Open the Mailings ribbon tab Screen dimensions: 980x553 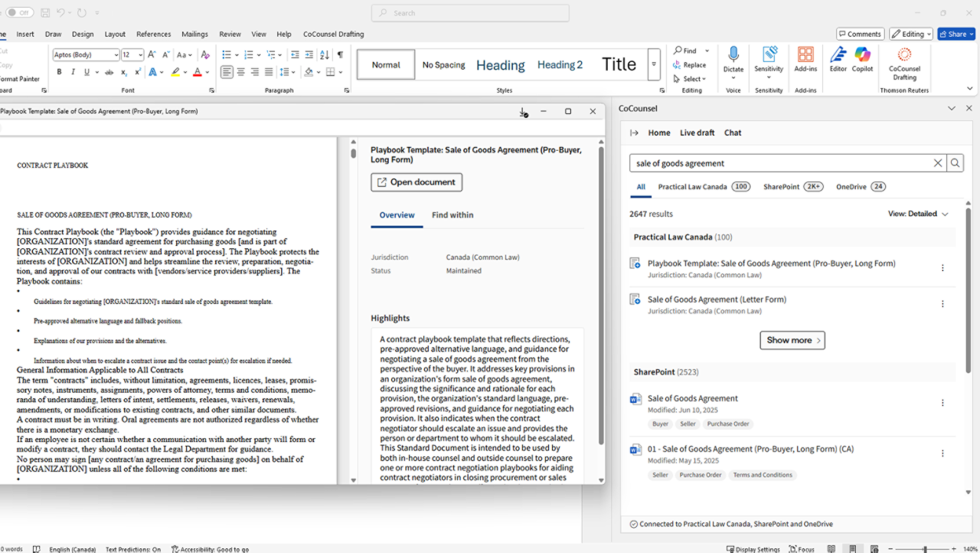click(x=194, y=34)
